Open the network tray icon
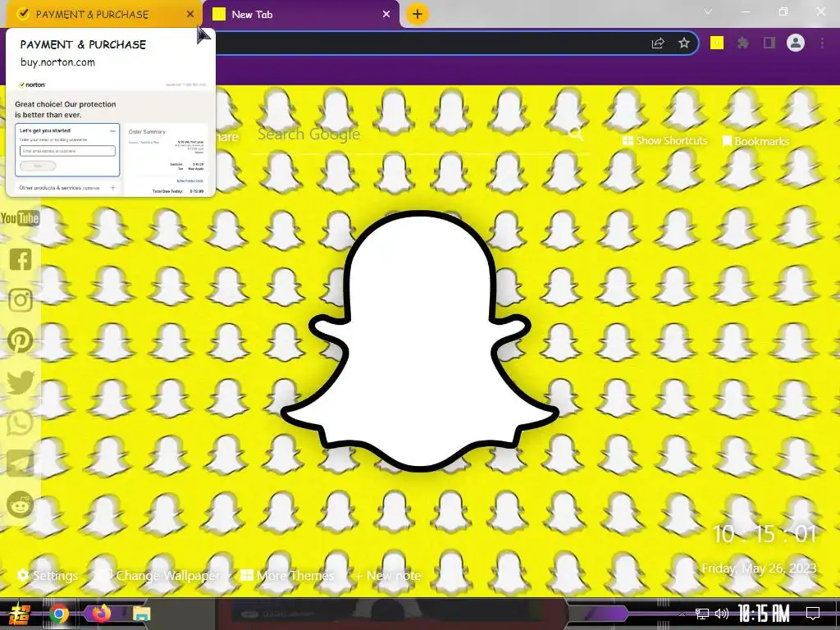This screenshot has height=630, width=840. (x=702, y=614)
